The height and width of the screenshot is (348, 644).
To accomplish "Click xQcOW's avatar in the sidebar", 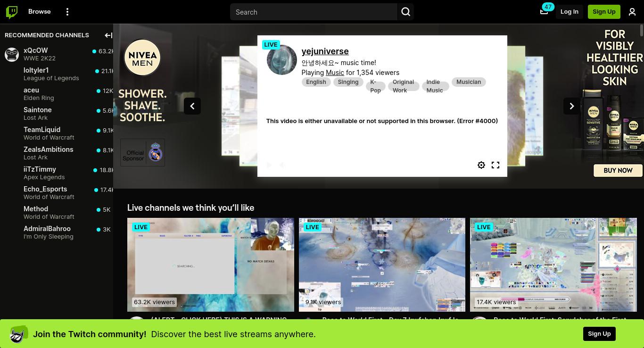I will coord(12,54).
